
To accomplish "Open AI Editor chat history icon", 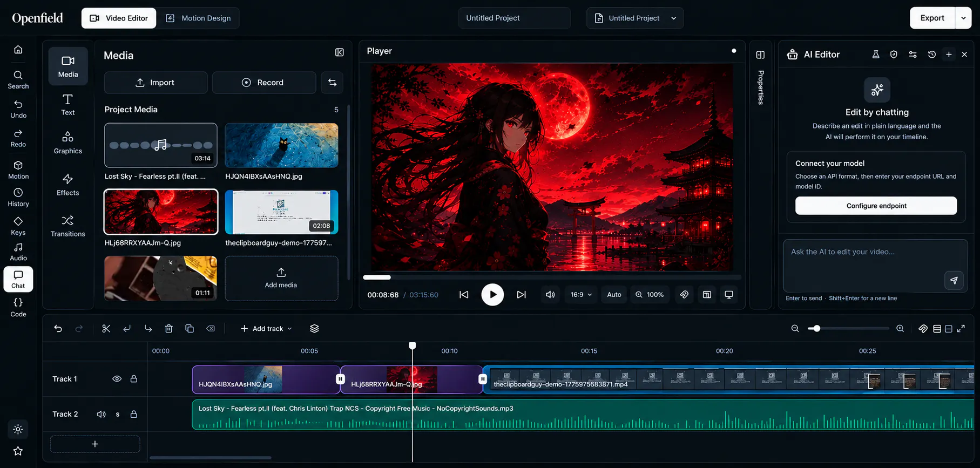I will (931, 55).
